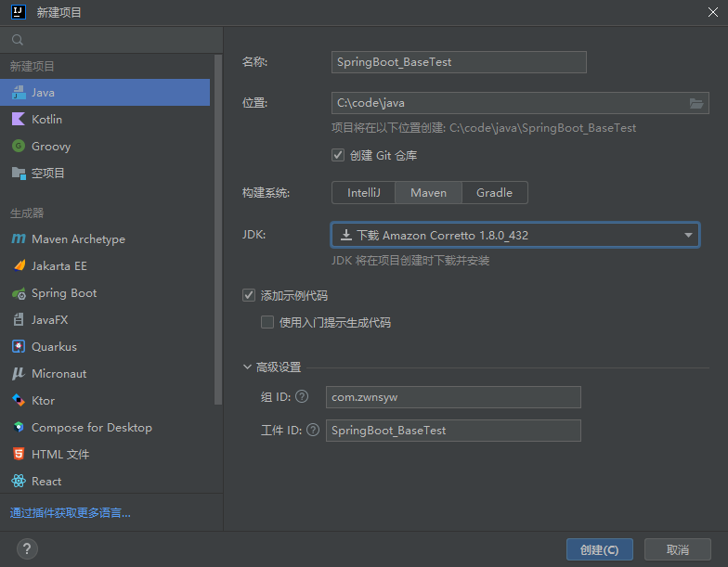Open the help question mark button
The height and width of the screenshot is (567, 728).
27,549
